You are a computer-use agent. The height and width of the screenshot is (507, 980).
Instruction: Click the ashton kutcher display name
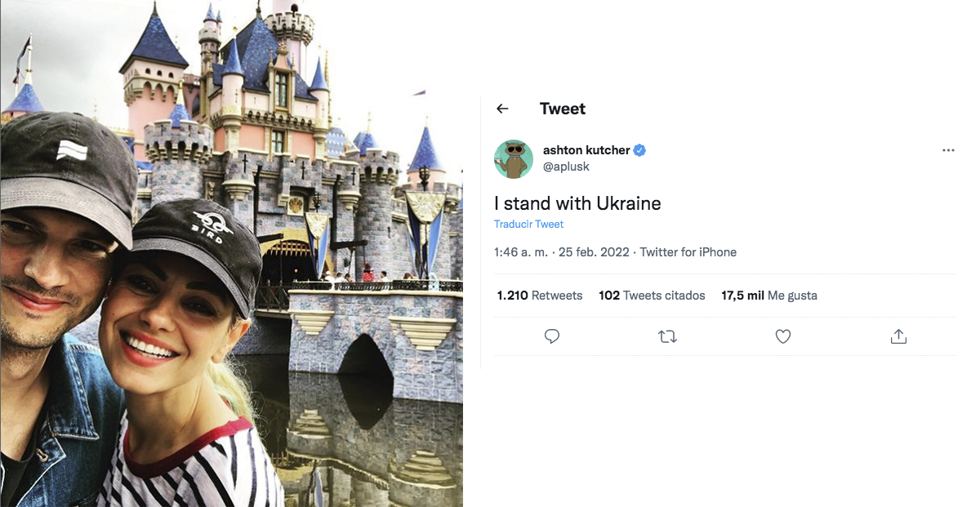[586, 150]
